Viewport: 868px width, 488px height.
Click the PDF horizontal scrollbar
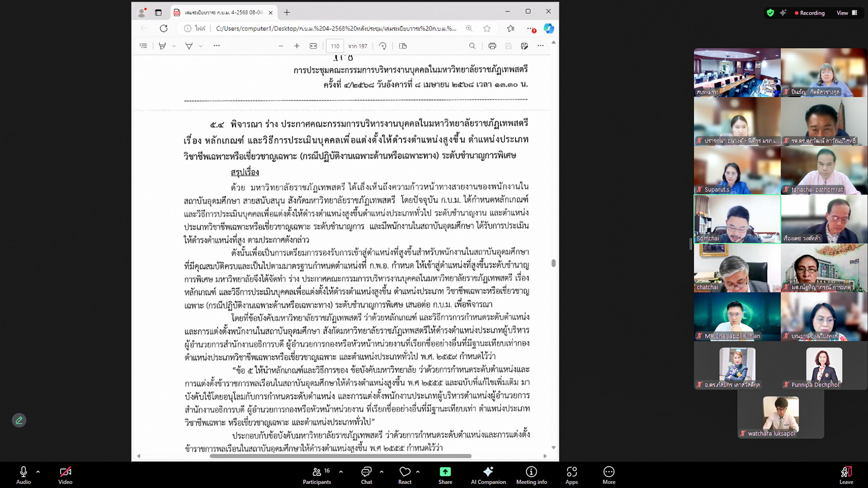340,456
